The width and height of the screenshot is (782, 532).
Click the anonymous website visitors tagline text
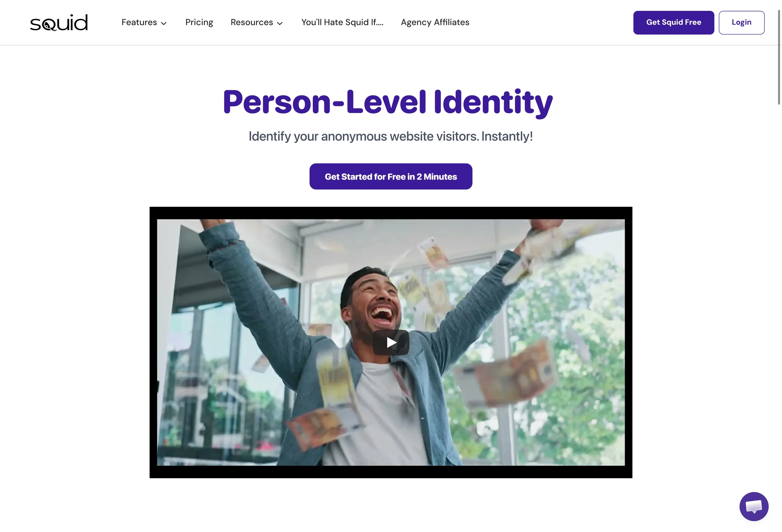click(x=391, y=136)
